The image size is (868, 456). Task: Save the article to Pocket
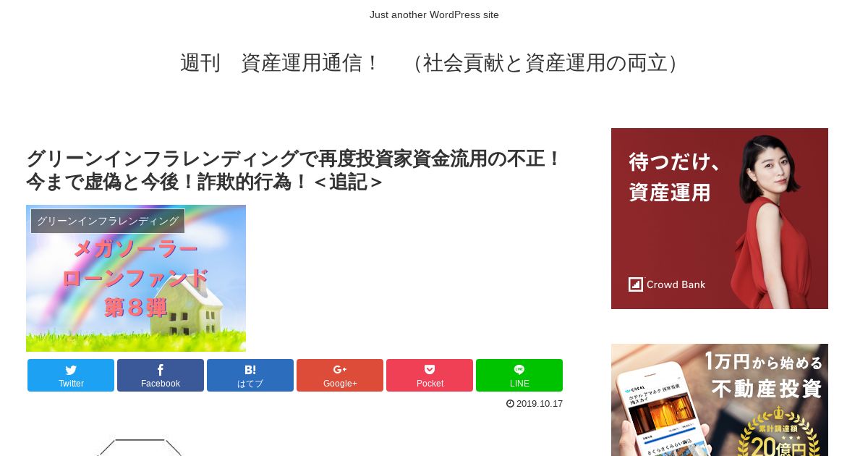(x=430, y=375)
